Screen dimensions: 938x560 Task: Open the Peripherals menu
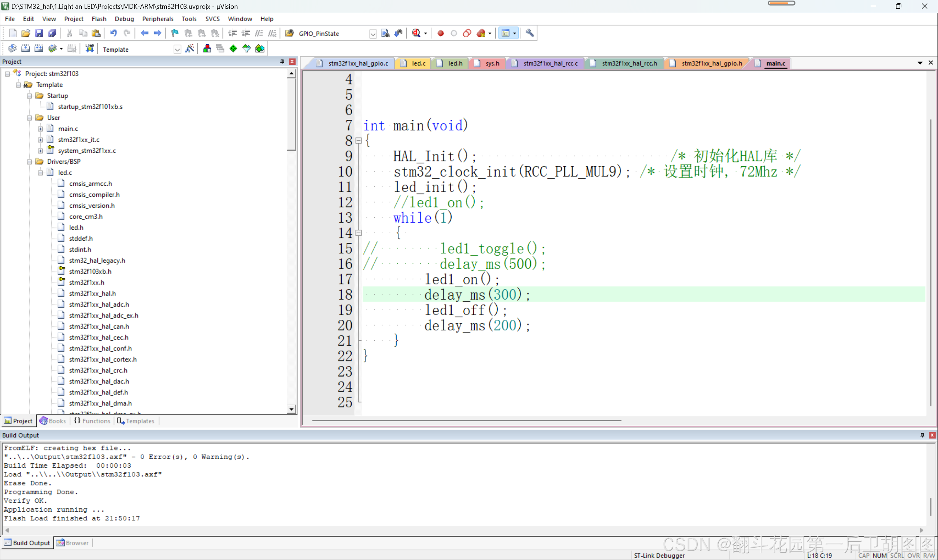[158, 19]
